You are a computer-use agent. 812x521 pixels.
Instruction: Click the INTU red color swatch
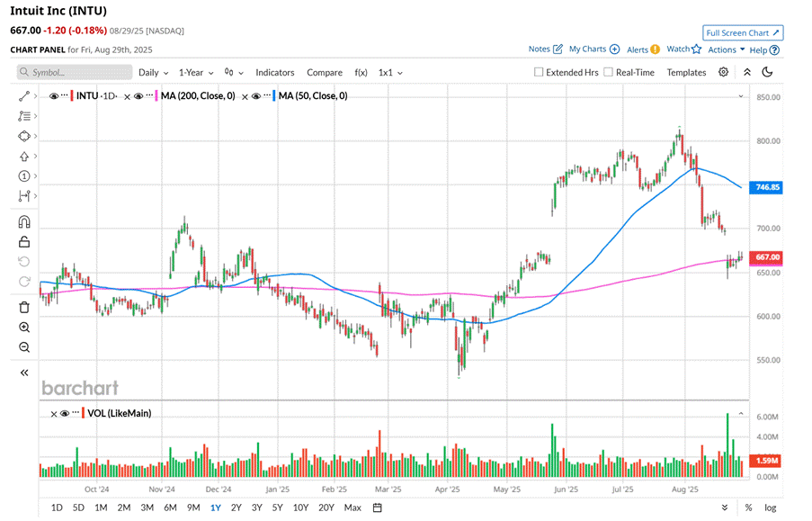coord(72,96)
